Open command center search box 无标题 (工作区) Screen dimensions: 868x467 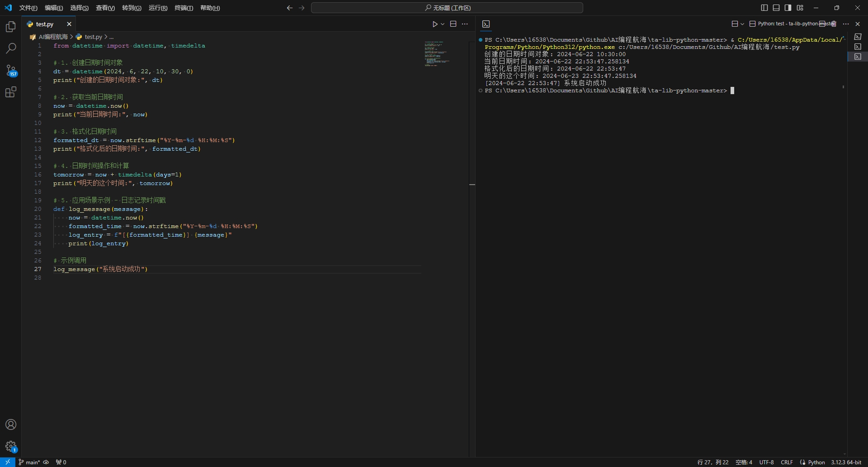(447, 8)
